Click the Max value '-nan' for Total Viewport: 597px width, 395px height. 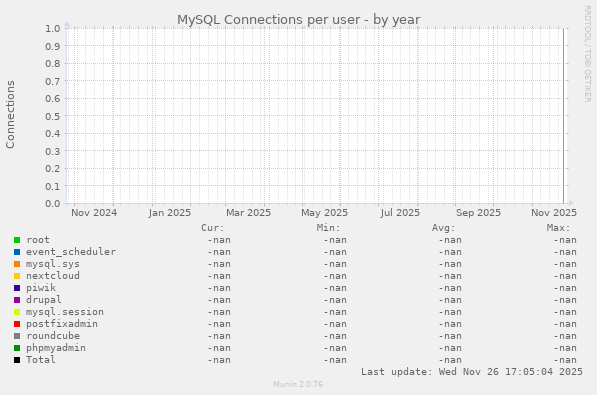[x=565, y=360]
